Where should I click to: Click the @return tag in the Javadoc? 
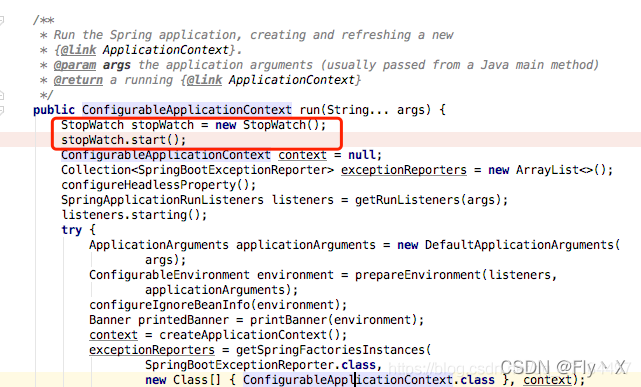click(78, 80)
